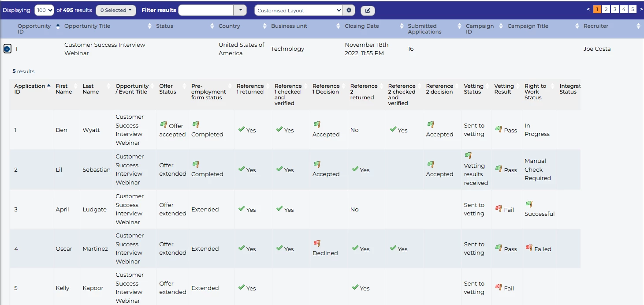Click Ben Wyatt's Reference 2 Accepted flag
The image size is (644, 305).
click(x=431, y=125)
